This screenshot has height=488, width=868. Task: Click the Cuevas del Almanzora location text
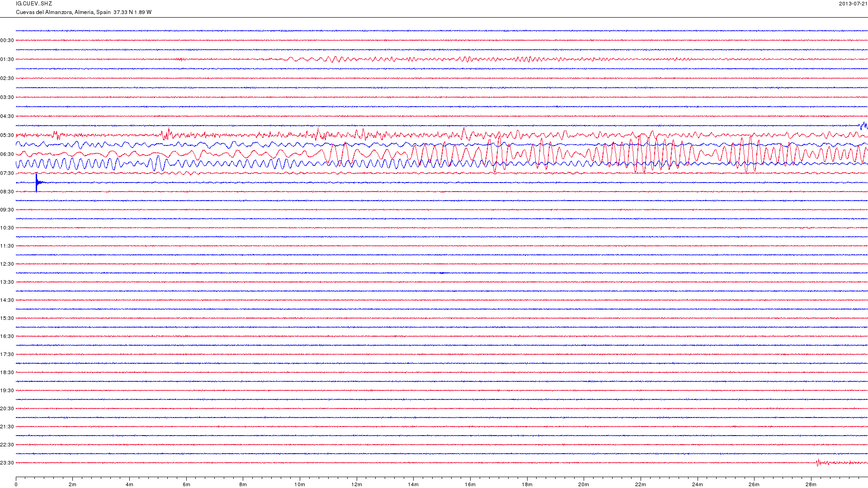[84, 12]
